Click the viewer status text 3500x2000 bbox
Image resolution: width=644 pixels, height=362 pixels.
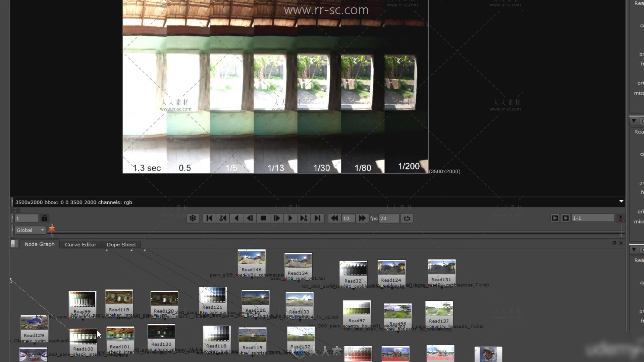pyautogui.click(x=73, y=202)
